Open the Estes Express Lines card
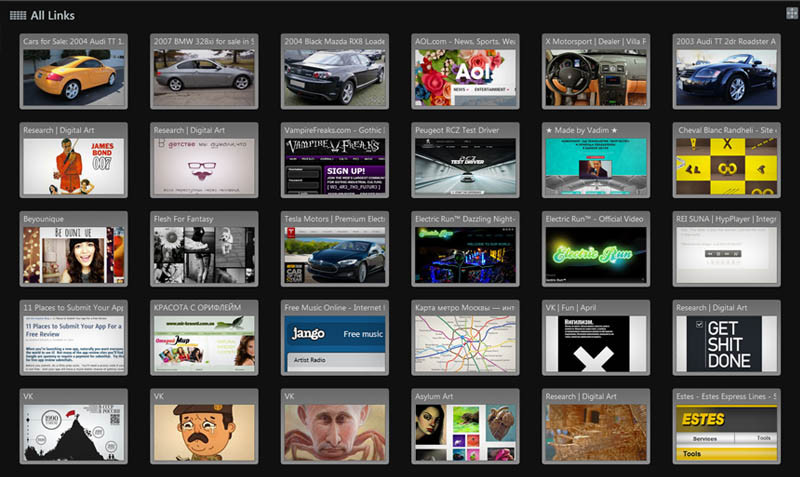800x477 pixels. [727, 426]
